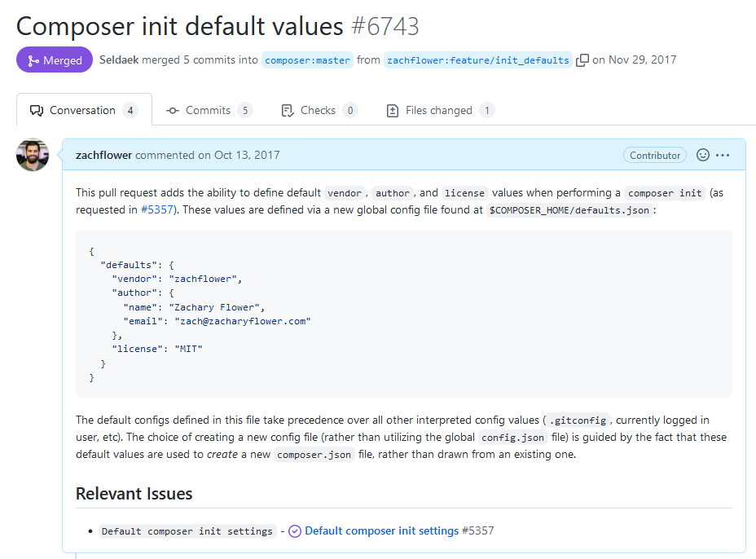756x559 pixels.
Task: Click the composer:master base branch label
Action: pos(307,60)
